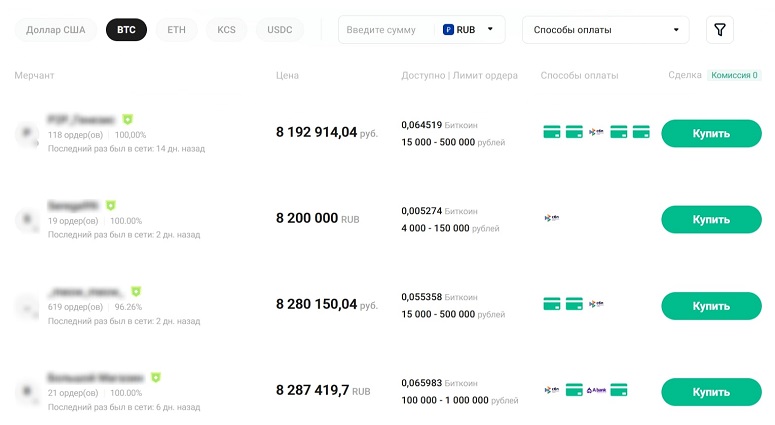The width and height of the screenshot is (775, 425).
Task: Switch to the ETH tab
Action: pyautogui.click(x=176, y=30)
